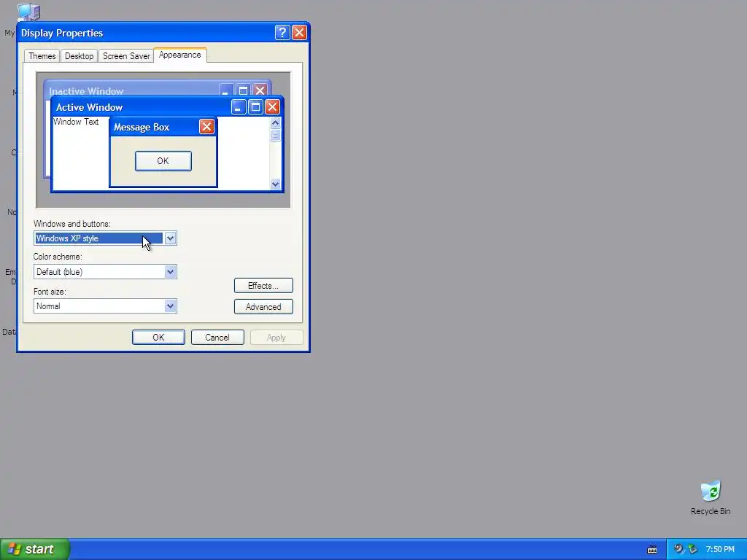This screenshot has height=560, width=747.
Task: Click the Active Window preview close icon
Action: [272, 106]
